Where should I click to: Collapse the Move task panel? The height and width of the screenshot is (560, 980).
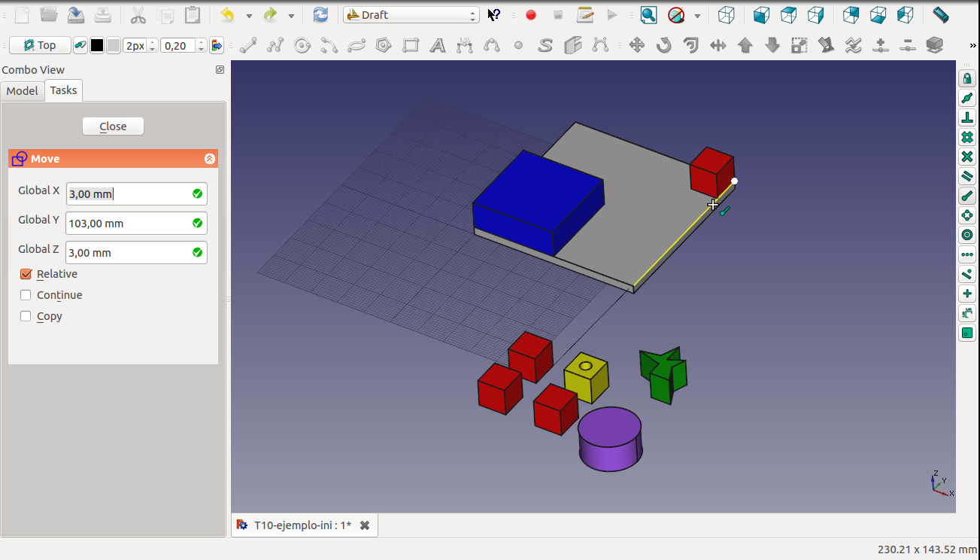click(x=210, y=159)
